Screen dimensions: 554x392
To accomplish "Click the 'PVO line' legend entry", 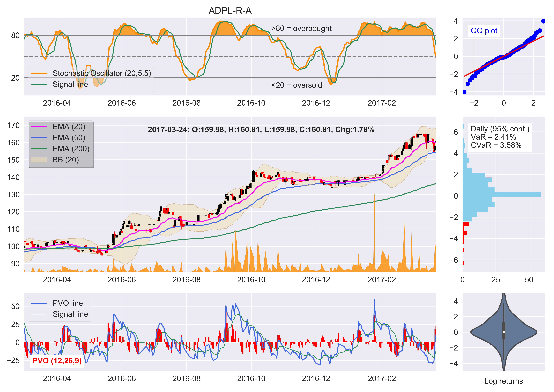I will pos(68,303).
